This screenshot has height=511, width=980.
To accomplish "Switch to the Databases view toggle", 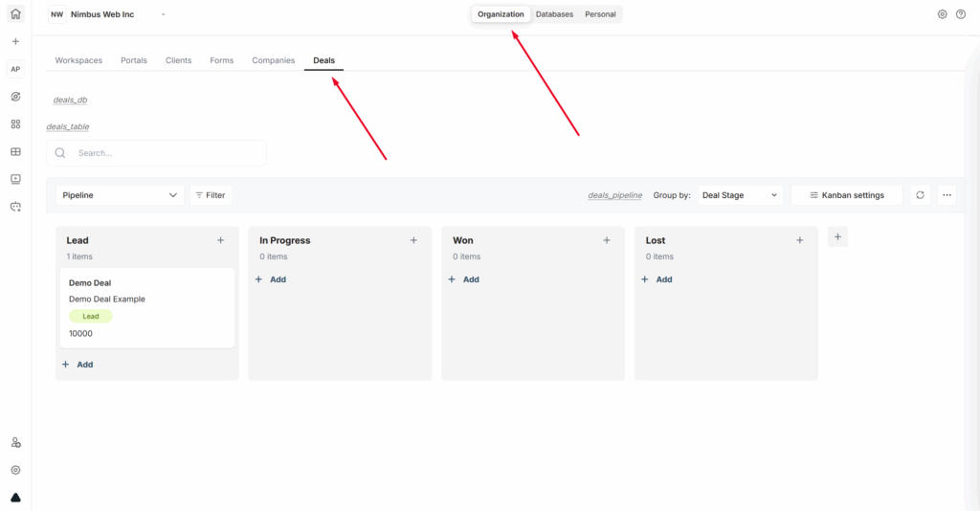I will [x=554, y=14].
